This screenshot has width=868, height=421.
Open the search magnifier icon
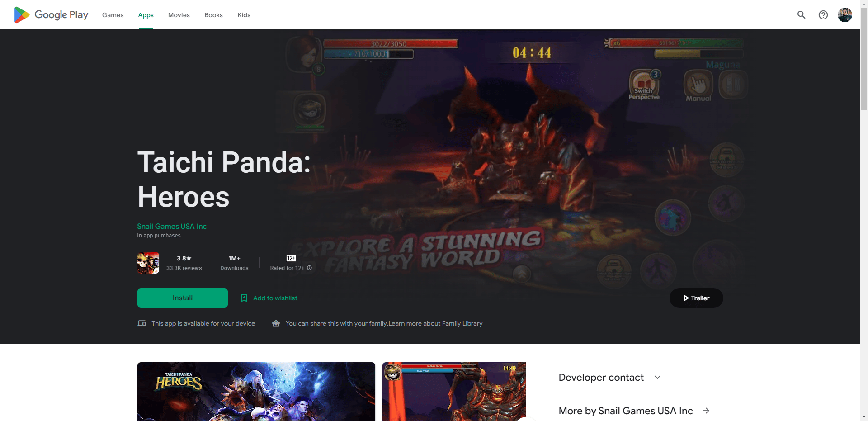coord(801,15)
